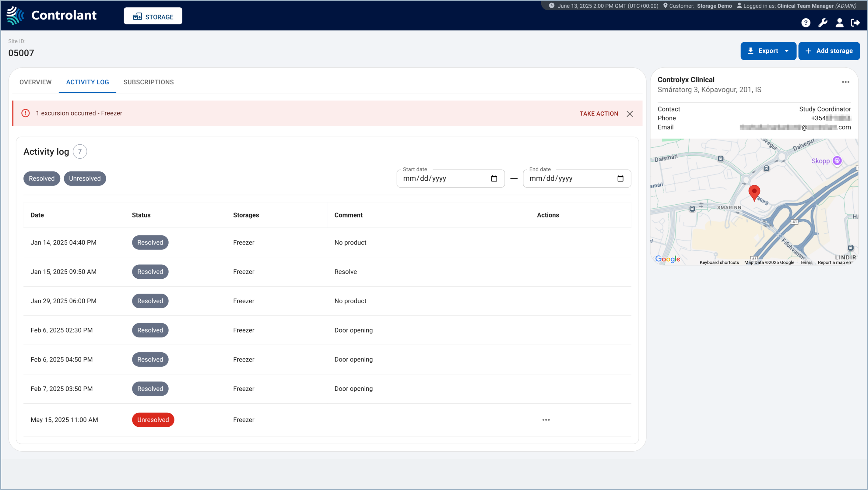Click the Skopp place marker on map
Image resolution: width=868 pixels, height=490 pixels.
coord(837,161)
